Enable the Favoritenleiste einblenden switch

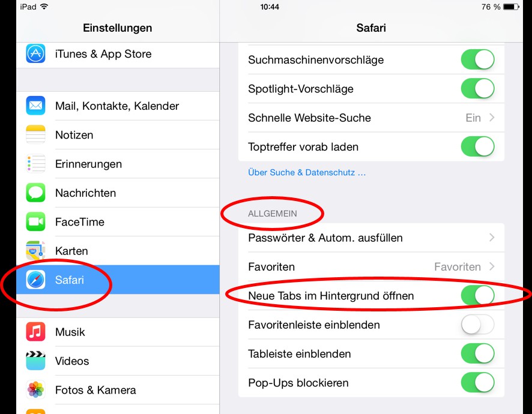pyautogui.click(x=477, y=325)
